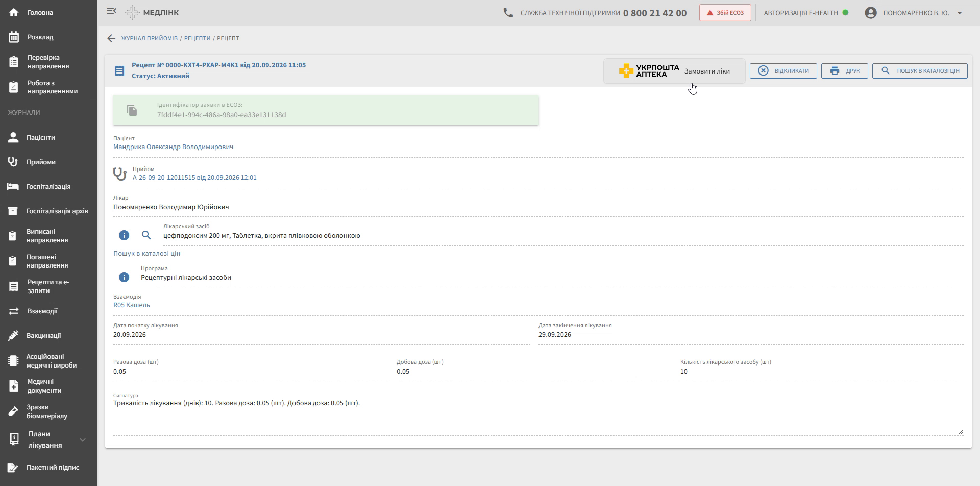
Task: Click the Відкликати button
Action: pos(783,71)
